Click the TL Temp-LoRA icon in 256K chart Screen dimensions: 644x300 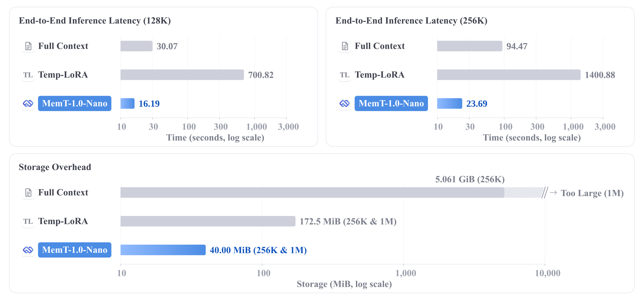click(x=345, y=75)
